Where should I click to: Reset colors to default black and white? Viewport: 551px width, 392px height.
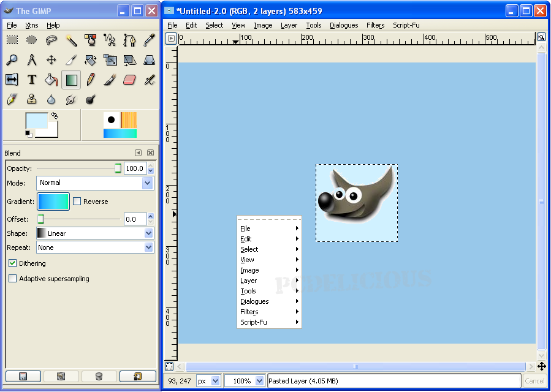(29, 134)
